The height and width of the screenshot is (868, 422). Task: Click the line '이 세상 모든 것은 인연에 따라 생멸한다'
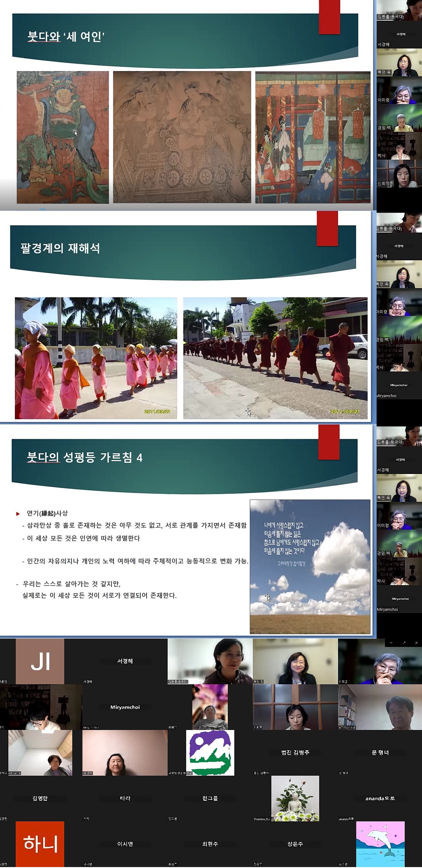click(83, 538)
